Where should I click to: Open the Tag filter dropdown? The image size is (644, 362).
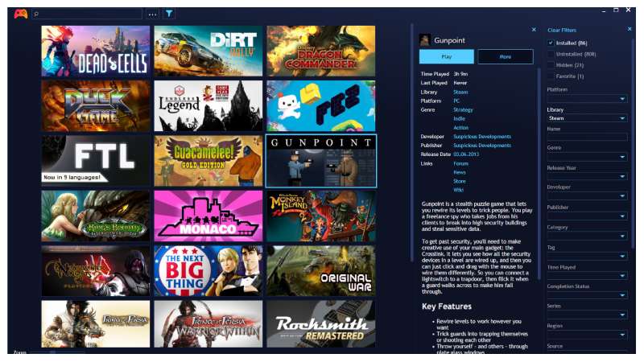coord(587,256)
